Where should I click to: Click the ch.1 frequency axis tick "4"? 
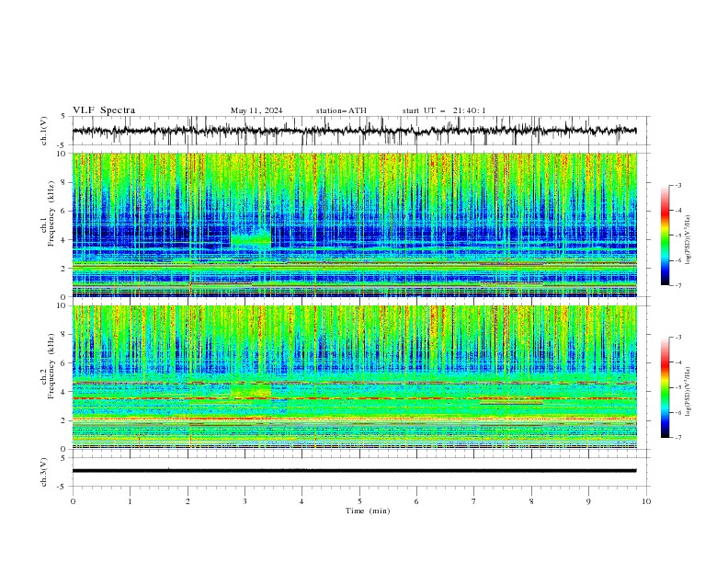pos(63,240)
